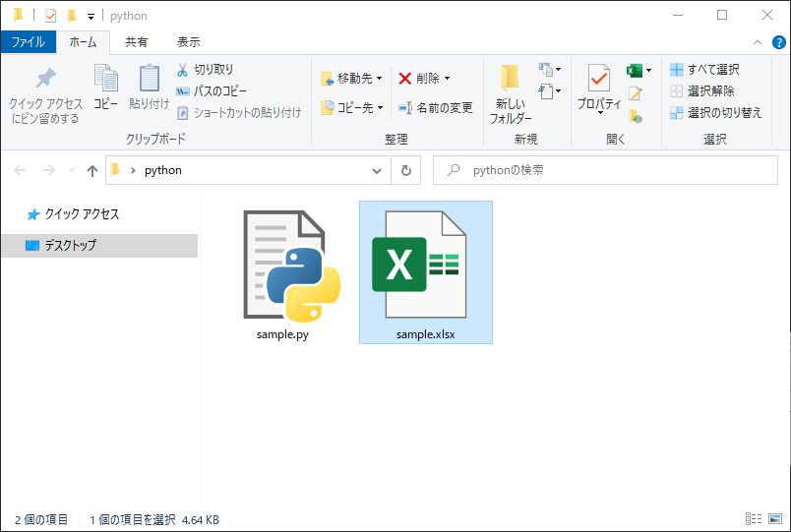Click the up arrow navigation icon
The image size is (791, 532).
(x=92, y=170)
